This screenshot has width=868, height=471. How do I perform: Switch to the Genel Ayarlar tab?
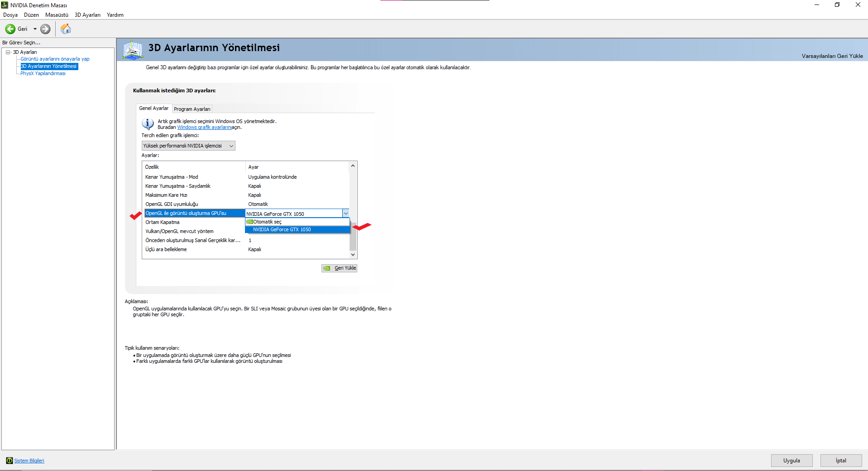(154, 109)
